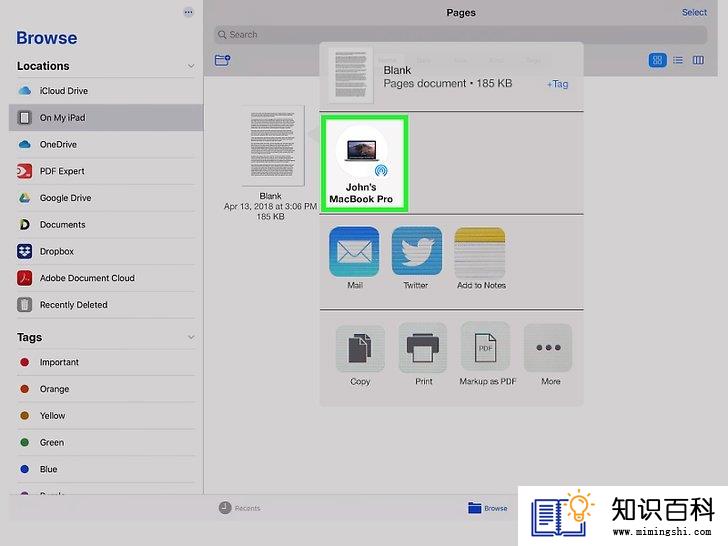Screen dimensions: 728x546
Task: Tap the Print action
Action: click(423, 347)
